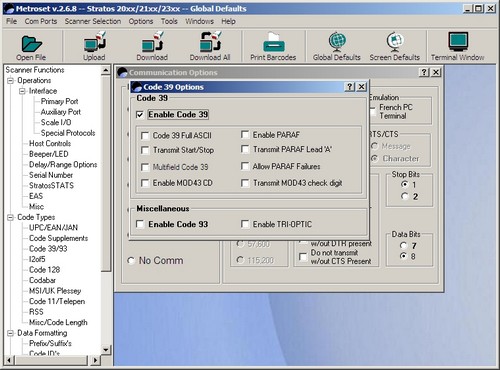
Task: Uncheck Enable Code 39 checkbox
Action: pyautogui.click(x=140, y=115)
